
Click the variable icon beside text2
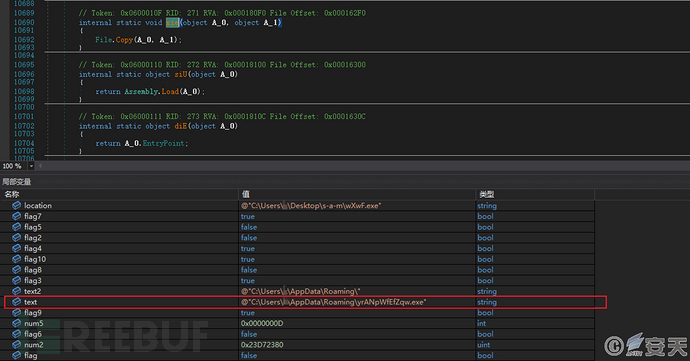pos(17,291)
